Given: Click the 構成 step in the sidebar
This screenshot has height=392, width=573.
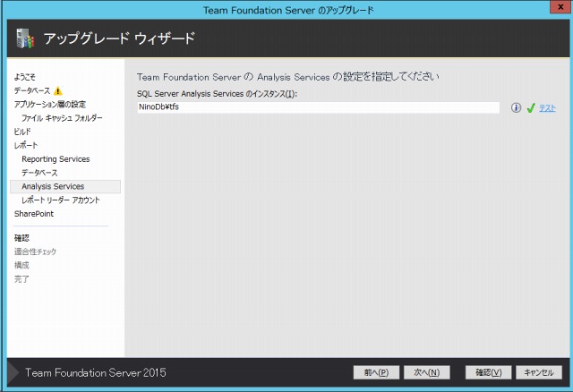Looking at the screenshot, I should 21,265.
